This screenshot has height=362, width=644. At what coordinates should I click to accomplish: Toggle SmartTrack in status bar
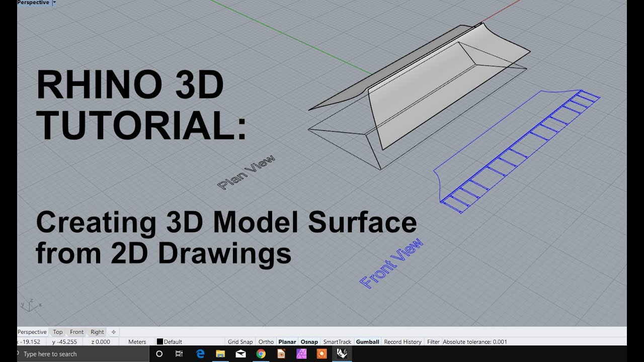pyautogui.click(x=337, y=342)
